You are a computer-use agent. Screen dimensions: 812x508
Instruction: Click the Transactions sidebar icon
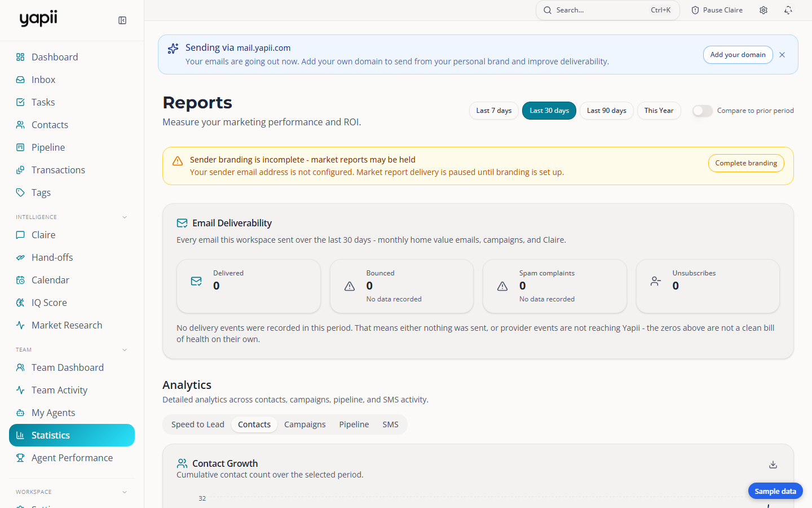(20, 170)
